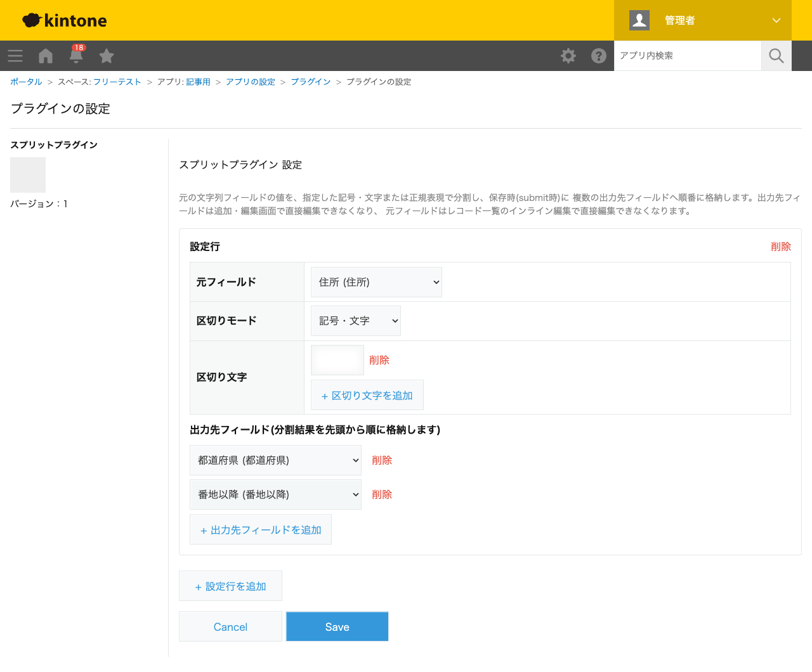
Task: Open 都道府県 (都道府県) output dropdown
Action: coord(275,460)
